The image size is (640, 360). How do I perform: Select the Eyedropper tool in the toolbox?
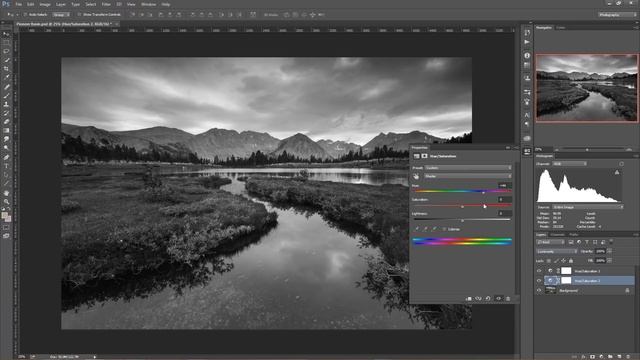click(x=6, y=78)
